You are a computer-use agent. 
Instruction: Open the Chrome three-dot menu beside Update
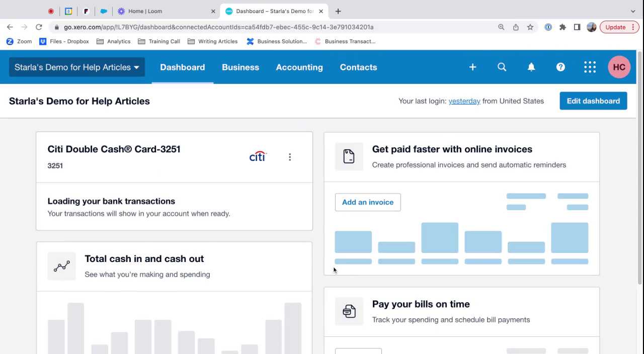click(x=633, y=27)
